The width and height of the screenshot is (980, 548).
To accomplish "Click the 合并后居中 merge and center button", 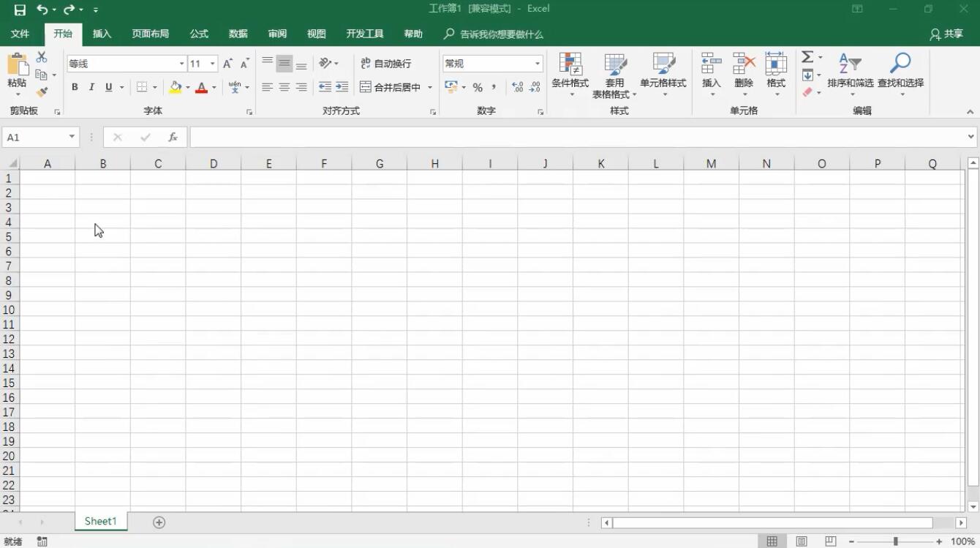I will click(391, 87).
